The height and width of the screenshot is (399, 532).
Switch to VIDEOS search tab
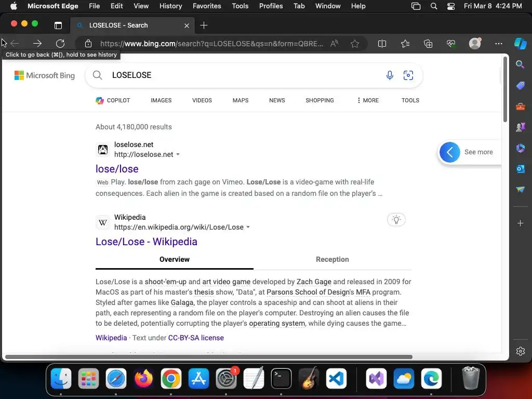click(202, 100)
